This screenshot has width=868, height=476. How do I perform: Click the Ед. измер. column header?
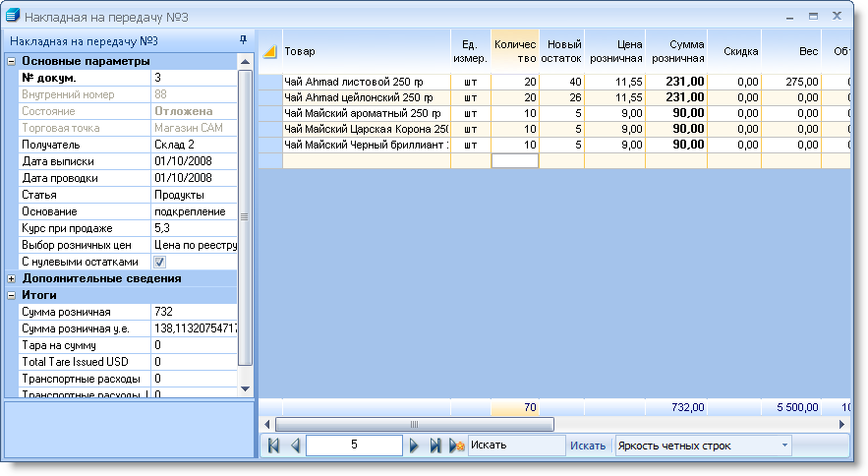pos(471,51)
